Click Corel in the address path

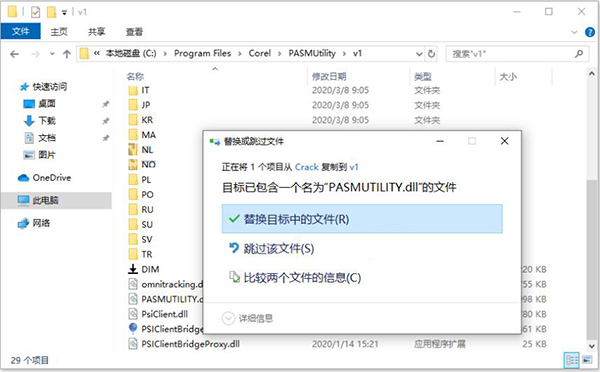(259, 53)
